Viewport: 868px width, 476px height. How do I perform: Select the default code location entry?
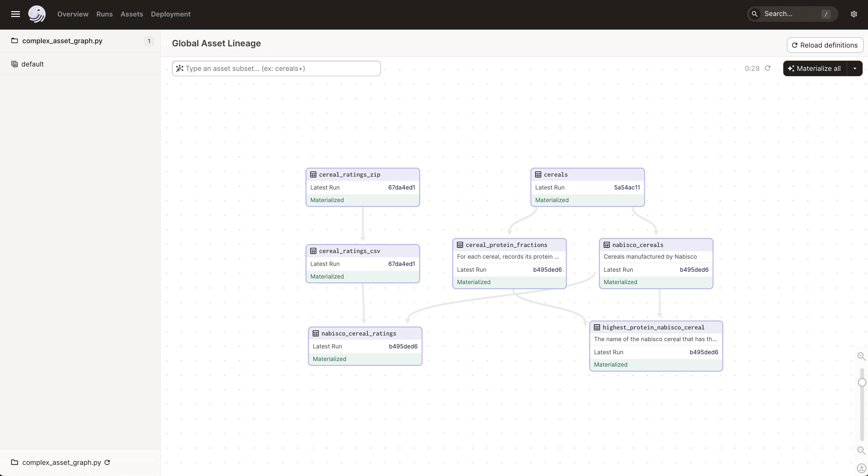click(33, 64)
